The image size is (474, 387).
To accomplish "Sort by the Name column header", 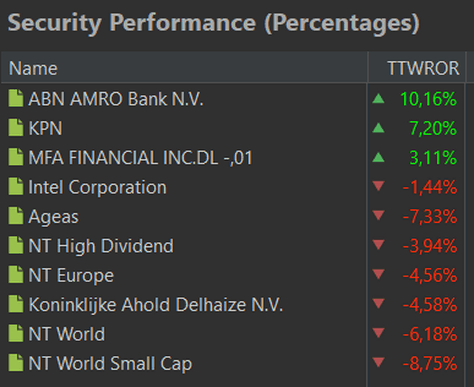I will pos(184,68).
